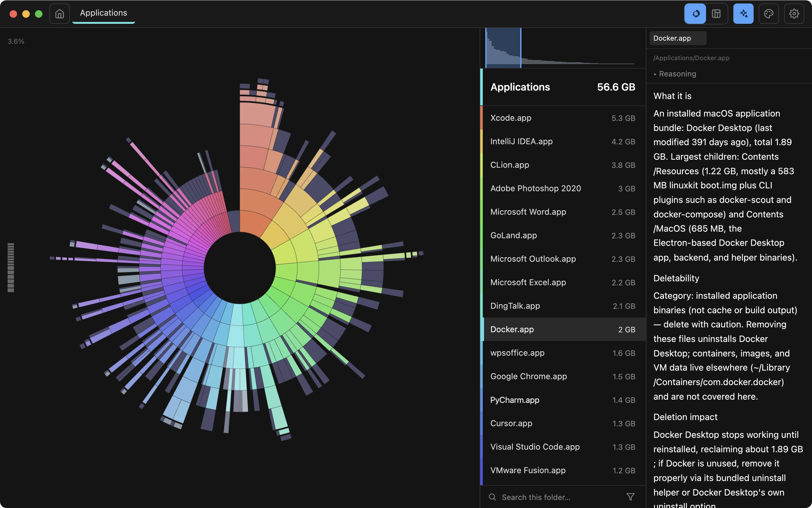The image size is (812, 508).
Task: Select Adobe Photoshop 2020 row
Action: (x=563, y=189)
